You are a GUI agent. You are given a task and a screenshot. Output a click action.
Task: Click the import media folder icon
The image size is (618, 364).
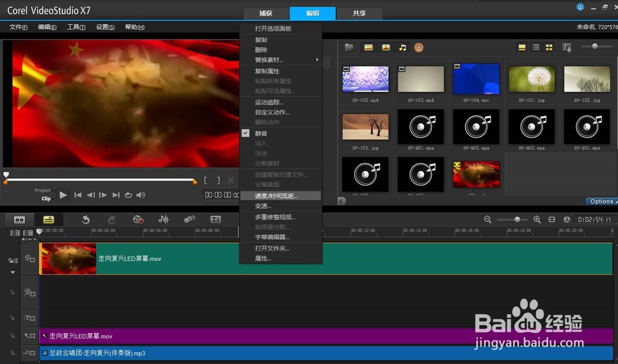[x=349, y=48]
